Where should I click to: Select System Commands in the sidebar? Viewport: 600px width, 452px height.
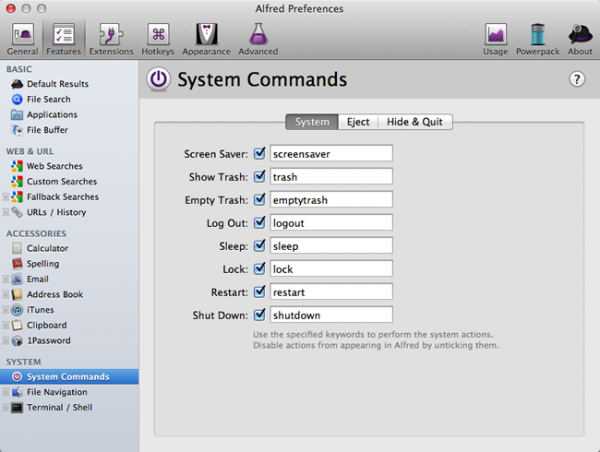[69, 377]
